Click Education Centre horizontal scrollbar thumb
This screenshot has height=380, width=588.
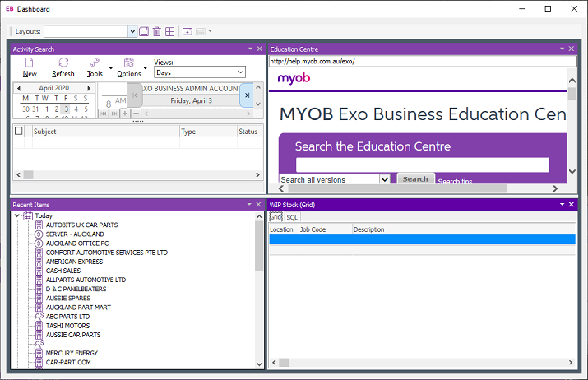tap(397, 188)
